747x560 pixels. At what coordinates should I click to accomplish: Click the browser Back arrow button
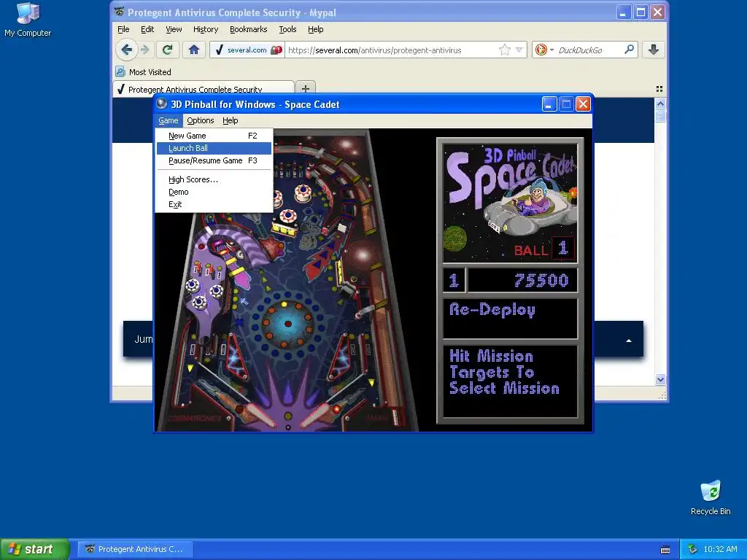point(126,50)
